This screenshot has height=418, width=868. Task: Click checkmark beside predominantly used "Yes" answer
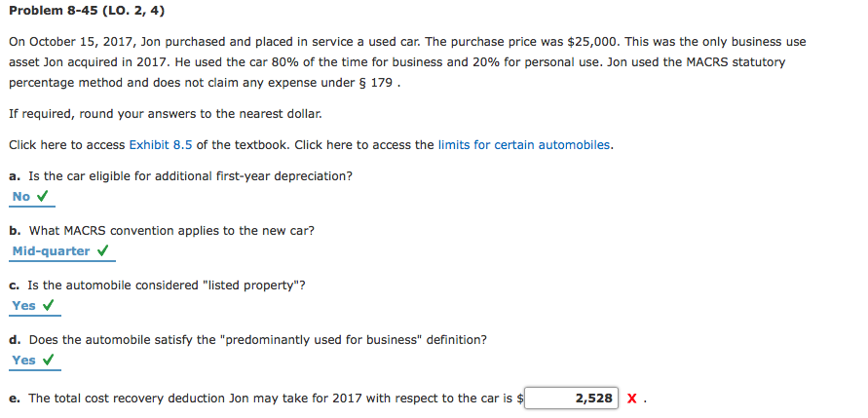[x=48, y=361]
